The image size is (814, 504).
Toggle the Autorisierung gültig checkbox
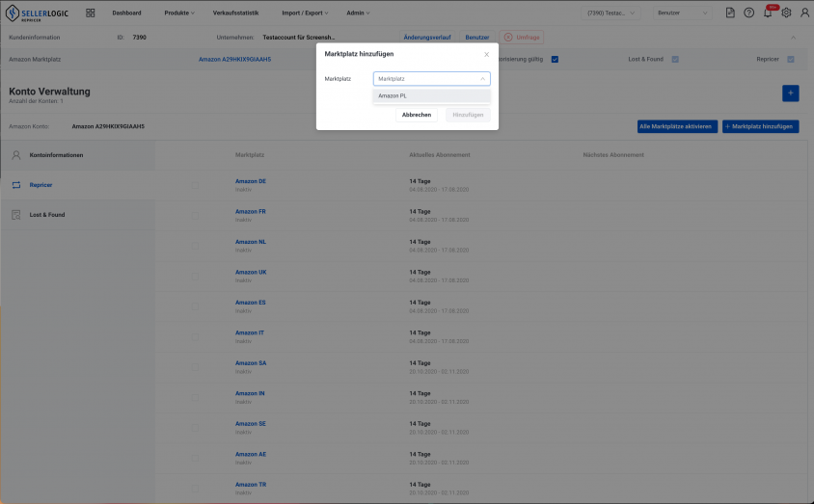tap(555, 59)
